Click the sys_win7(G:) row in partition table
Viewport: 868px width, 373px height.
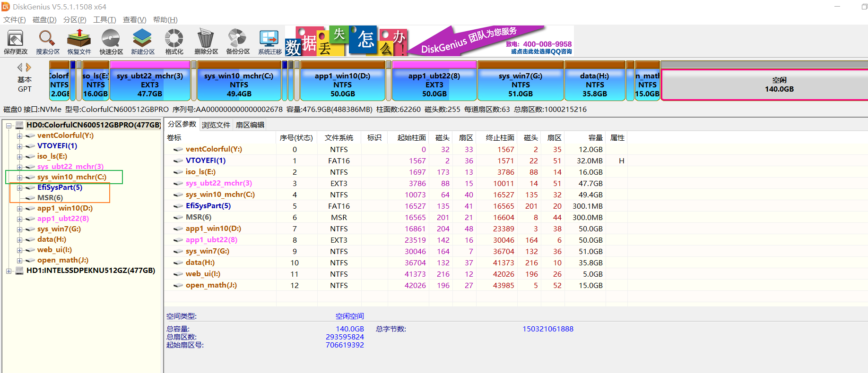(396, 251)
